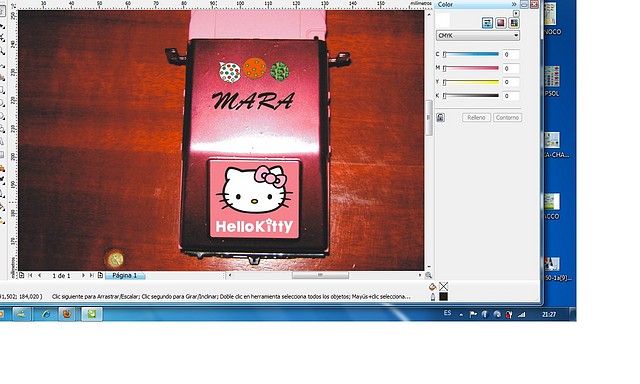The width and height of the screenshot is (640, 384).
Task: Show color sliders view in Color docker
Action: point(487,23)
